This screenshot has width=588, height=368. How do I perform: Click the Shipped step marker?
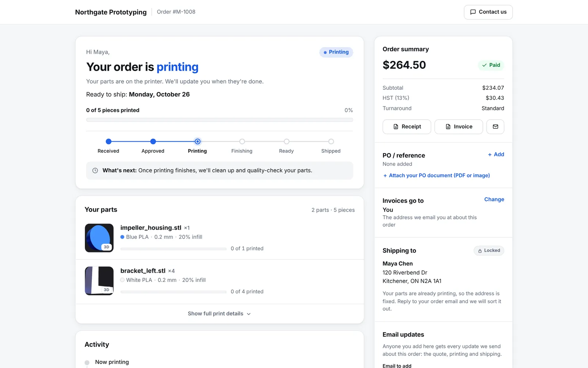pyautogui.click(x=331, y=141)
